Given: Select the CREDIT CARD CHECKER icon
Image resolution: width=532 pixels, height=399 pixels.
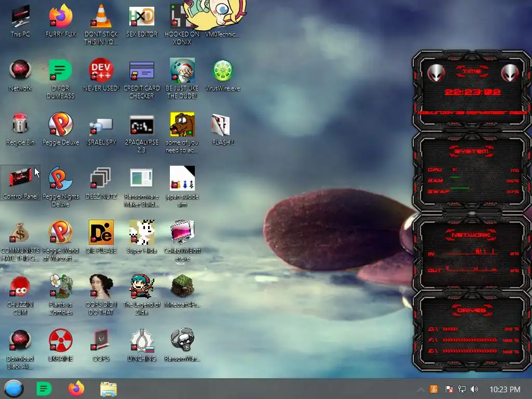Looking at the screenshot, I should pos(141,79).
